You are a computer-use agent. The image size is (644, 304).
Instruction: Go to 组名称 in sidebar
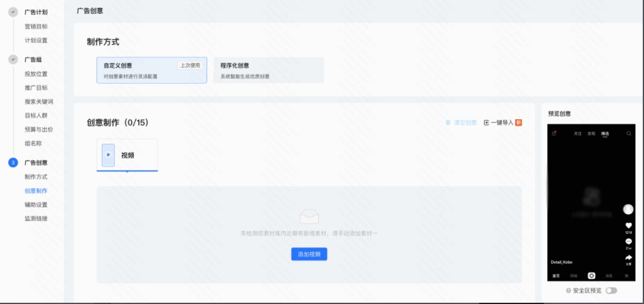click(x=33, y=143)
